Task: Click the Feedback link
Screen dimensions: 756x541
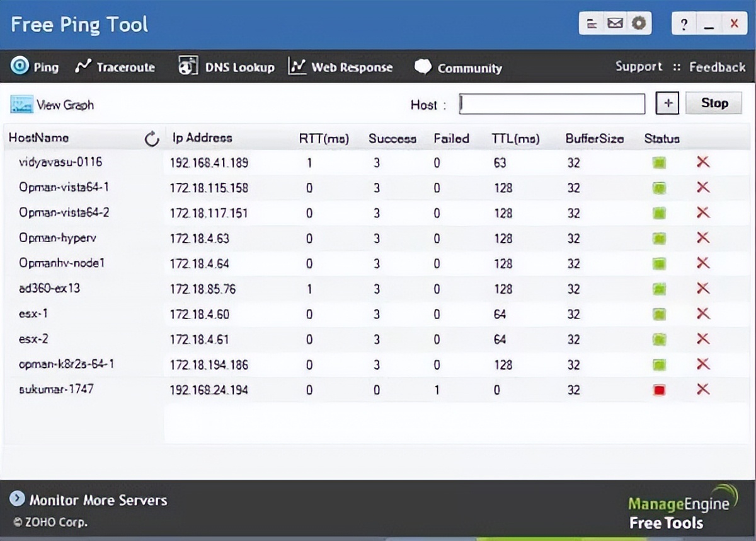Action: (717, 67)
